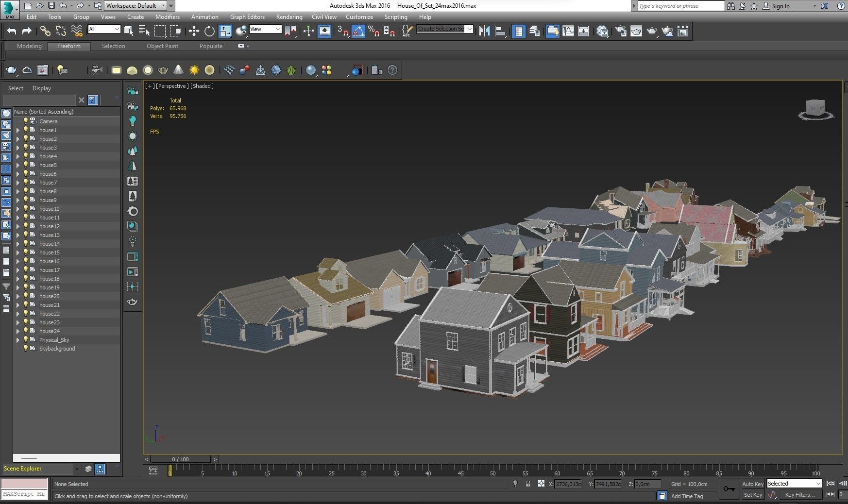
Task: Toggle Select and Manipulate mode
Action: [309, 31]
